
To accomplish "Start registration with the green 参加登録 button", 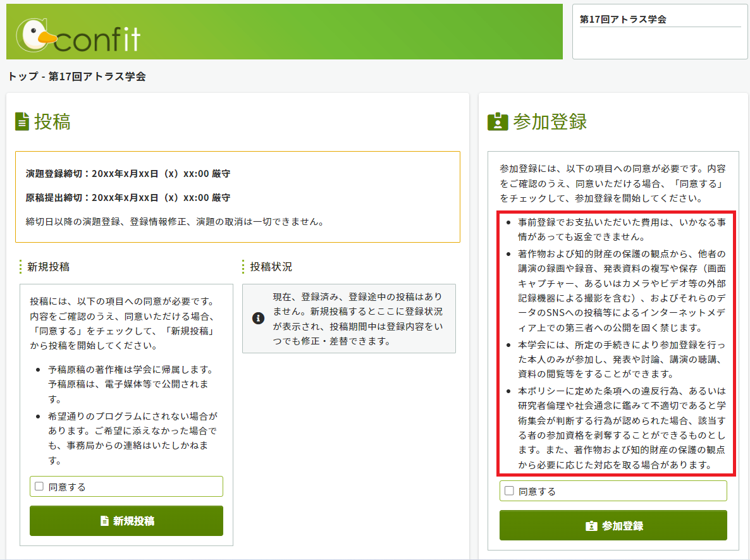I will click(613, 525).
